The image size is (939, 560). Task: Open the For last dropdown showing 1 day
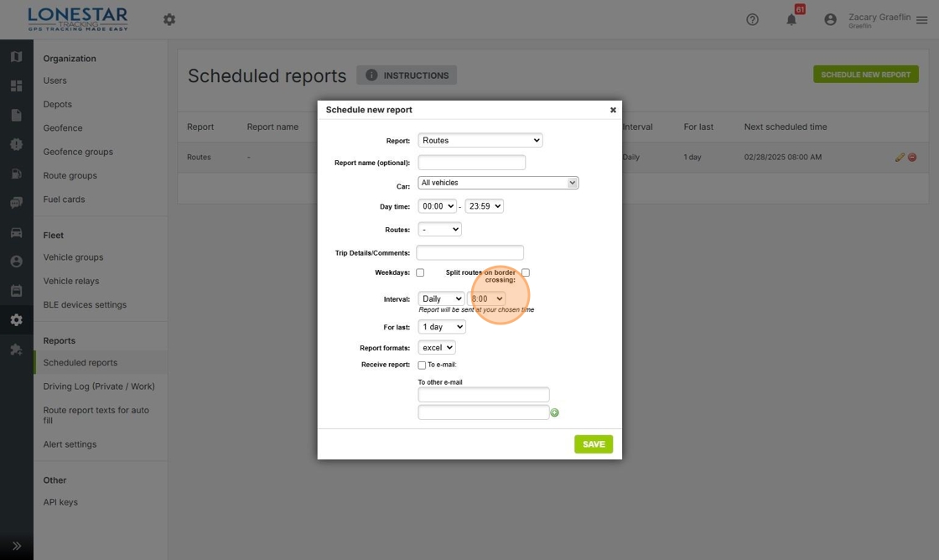coord(442,326)
